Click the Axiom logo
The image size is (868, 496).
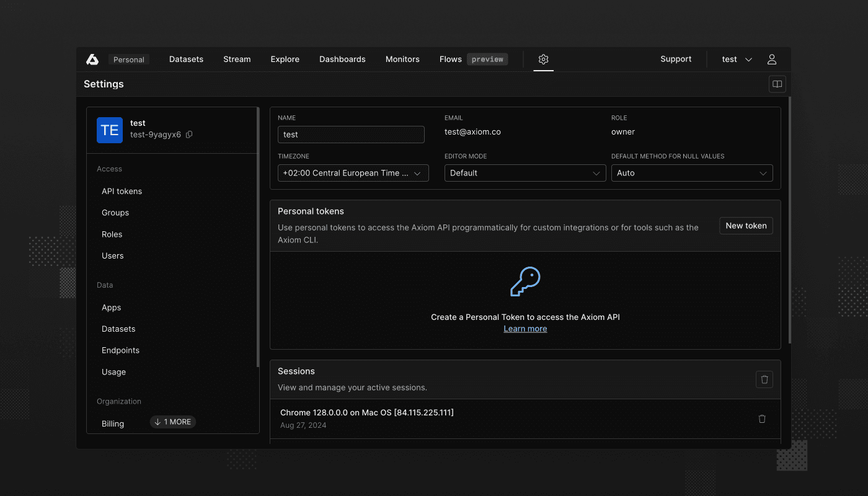tap(92, 59)
